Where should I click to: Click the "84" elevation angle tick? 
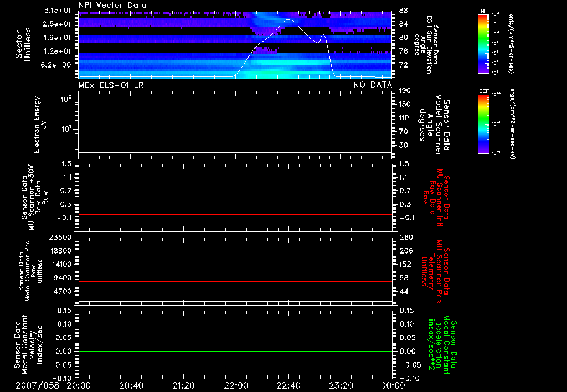coord(404,24)
